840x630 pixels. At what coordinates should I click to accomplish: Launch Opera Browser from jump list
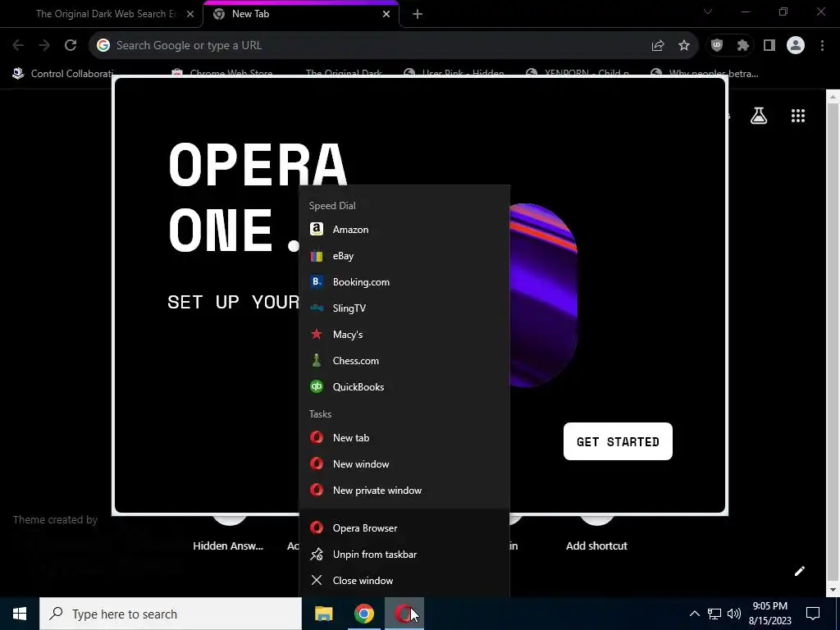pyautogui.click(x=404, y=527)
